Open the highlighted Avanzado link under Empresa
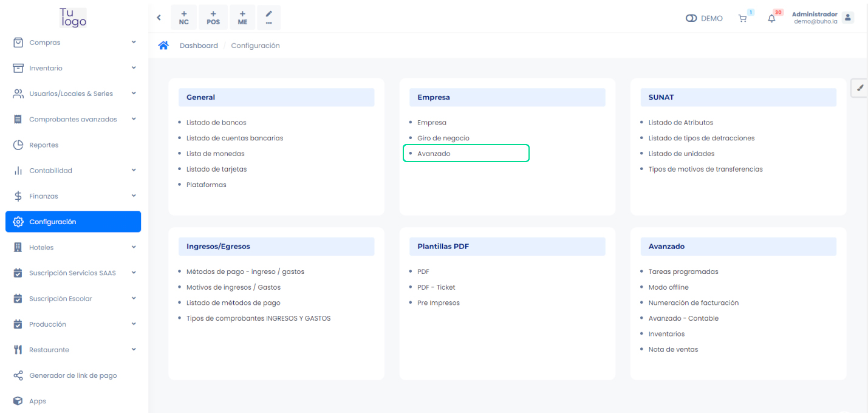The width and height of the screenshot is (868, 413). tap(434, 154)
